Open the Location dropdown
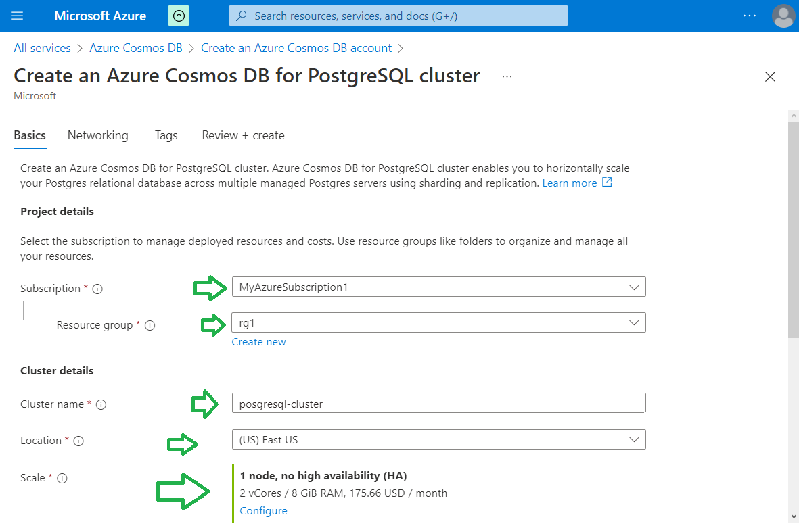799x532 pixels. (438, 440)
